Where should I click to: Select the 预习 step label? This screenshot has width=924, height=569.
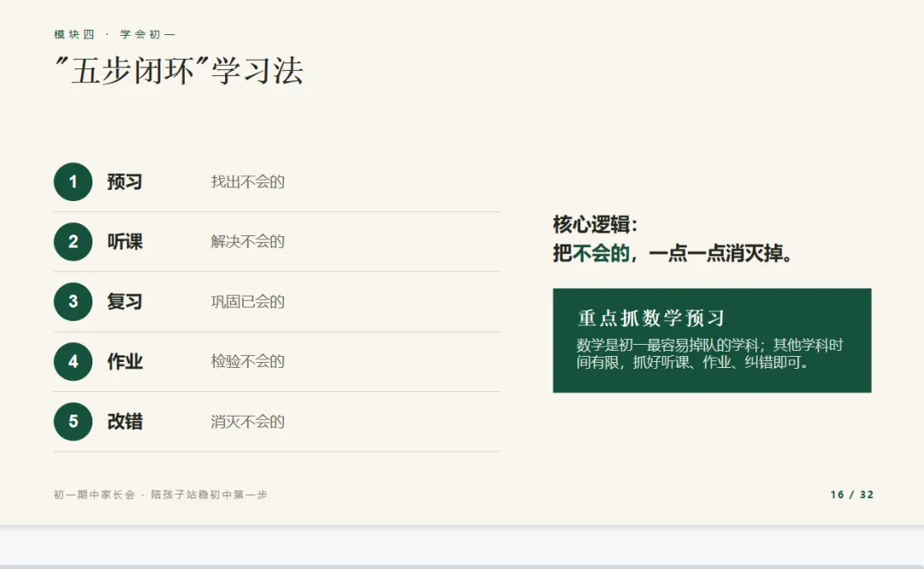(x=125, y=181)
